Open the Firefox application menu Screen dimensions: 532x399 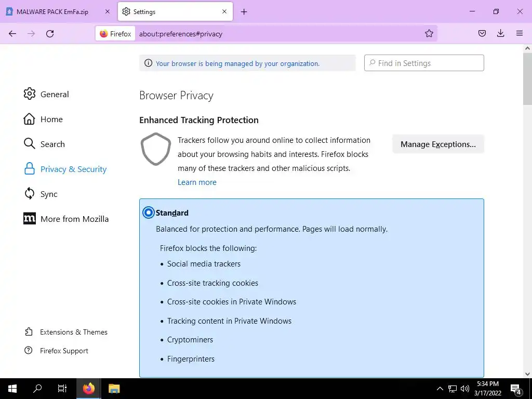(x=519, y=33)
